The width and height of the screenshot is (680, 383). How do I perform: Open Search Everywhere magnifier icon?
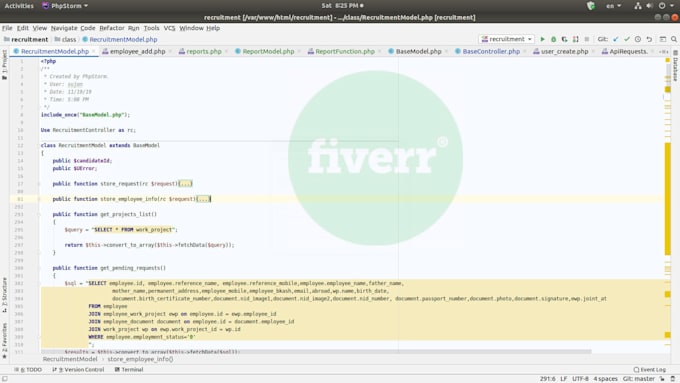(x=674, y=39)
